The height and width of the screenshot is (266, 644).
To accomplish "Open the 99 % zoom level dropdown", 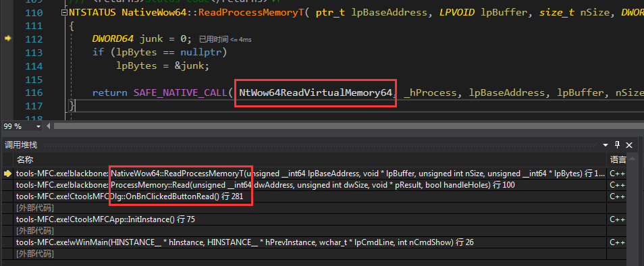I will pyautogui.click(x=38, y=126).
